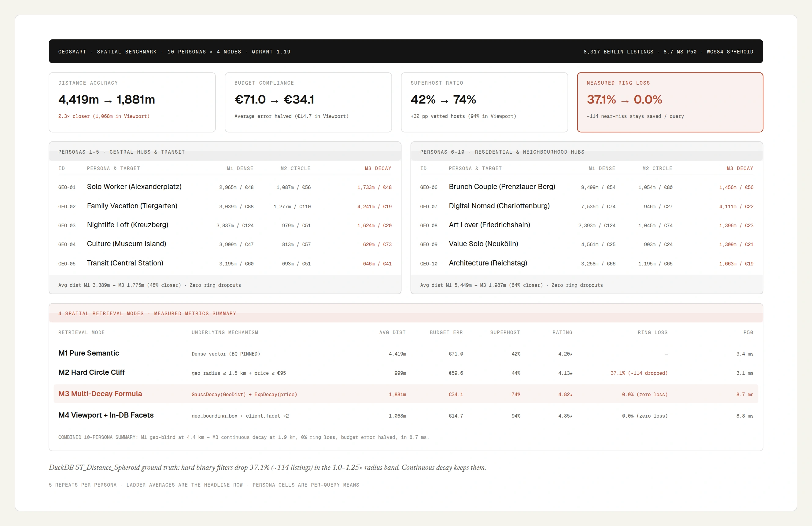Click the M1 Pure Semantic mode row
Image resolution: width=812 pixels, height=526 pixels.
pos(406,353)
